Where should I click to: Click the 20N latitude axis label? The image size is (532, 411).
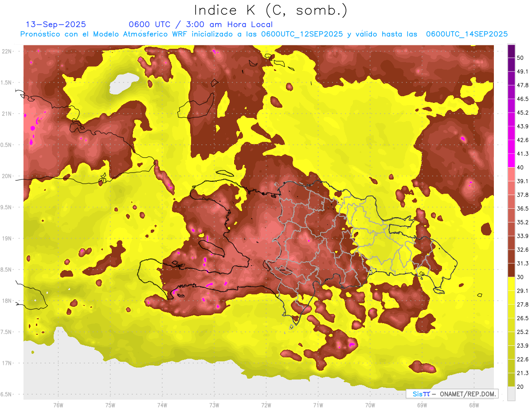(x=8, y=176)
